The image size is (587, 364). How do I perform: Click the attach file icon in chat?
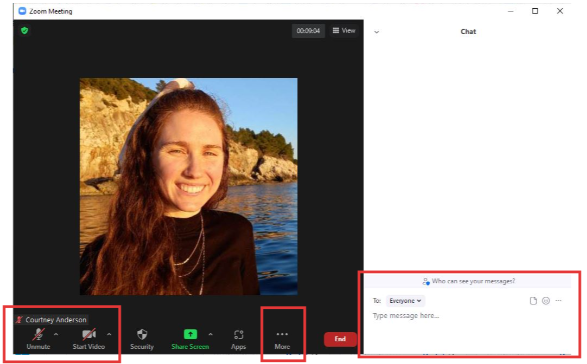point(533,301)
